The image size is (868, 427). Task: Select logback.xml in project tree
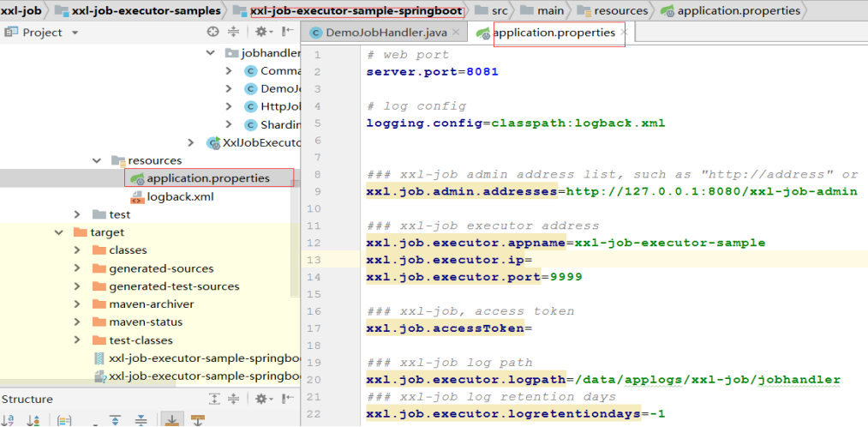pyautogui.click(x=180, y=196)
